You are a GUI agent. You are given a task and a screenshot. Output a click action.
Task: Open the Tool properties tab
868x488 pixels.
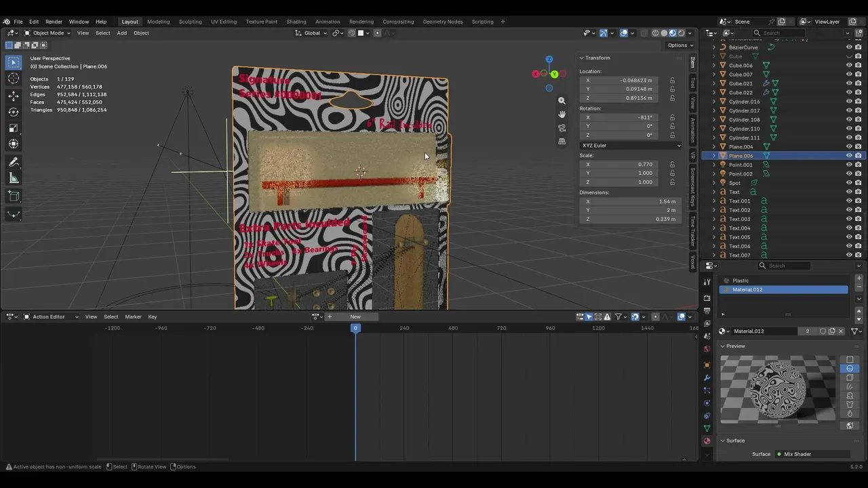click(707, 282)
